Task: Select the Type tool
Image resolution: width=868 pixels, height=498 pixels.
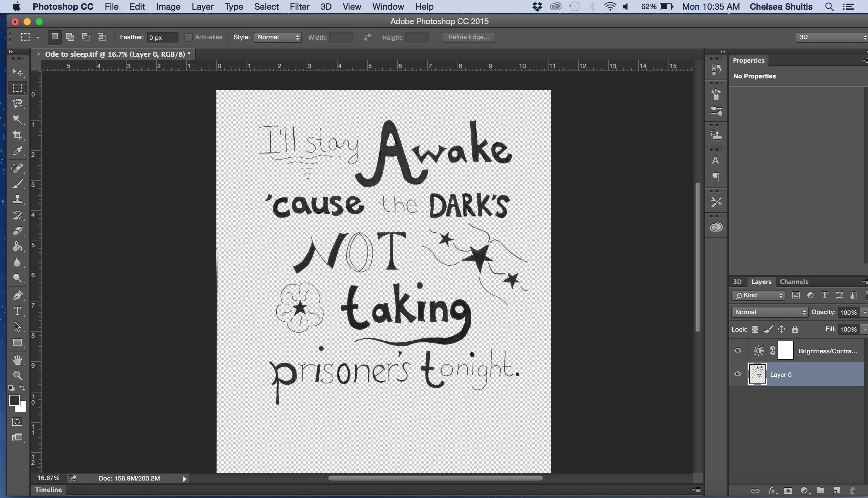Action: pyautogui.click(x=17, y=311)
